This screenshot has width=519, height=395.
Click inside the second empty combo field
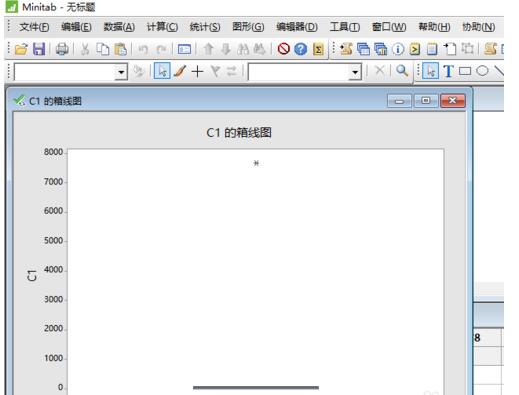(x=299, y=72)
